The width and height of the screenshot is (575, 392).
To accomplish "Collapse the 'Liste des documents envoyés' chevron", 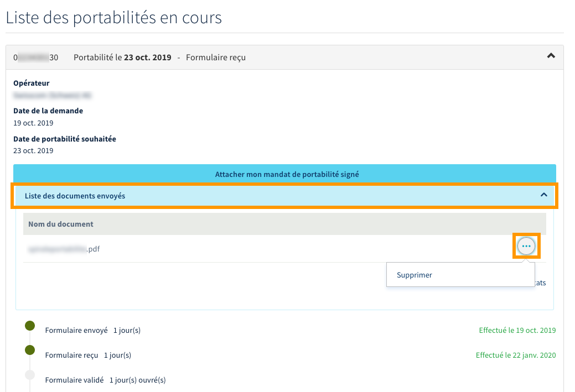I will click(x=543, y=195).
